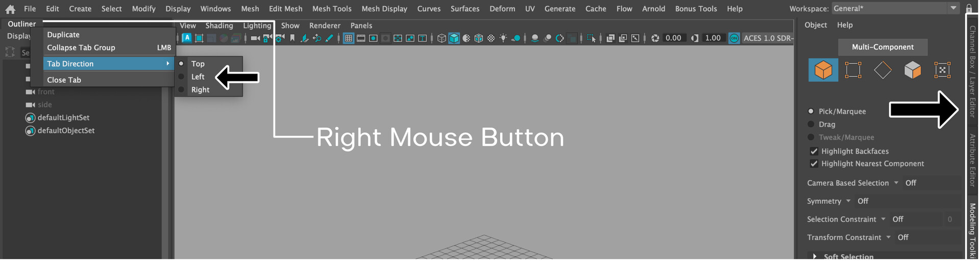This screenshot has width=980, height=261.
Task: Open the Attribute Editor side tab
Action: point(973,160)
